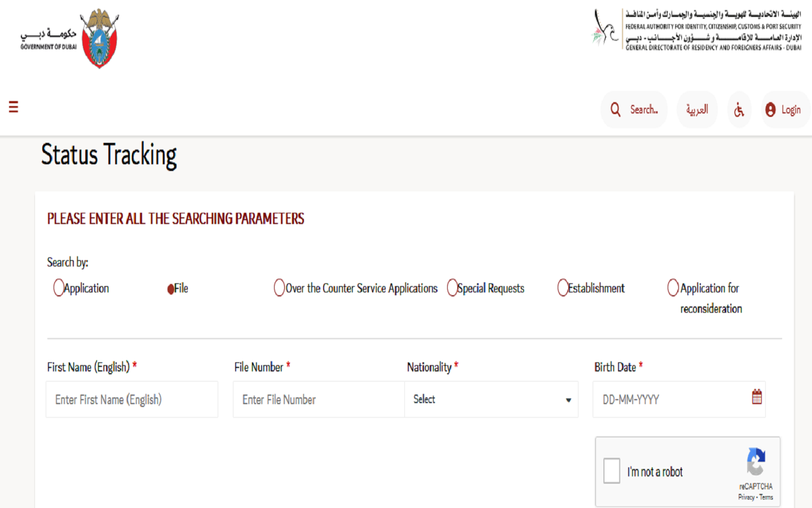Select the Establishment search option
The height and width of the screenshot is (508, 812).
pos(563,288)
